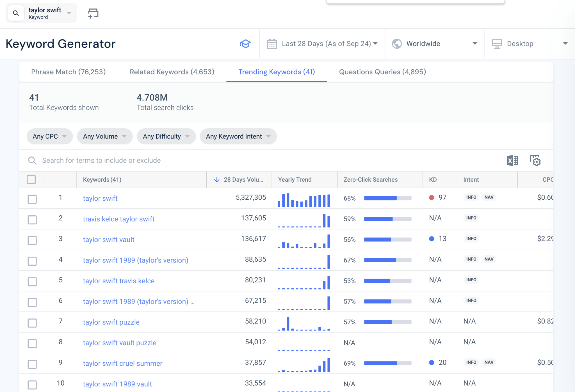Switch to Questions Queries tab
This screenshot has width=575, height=392.
click(382, 72)
